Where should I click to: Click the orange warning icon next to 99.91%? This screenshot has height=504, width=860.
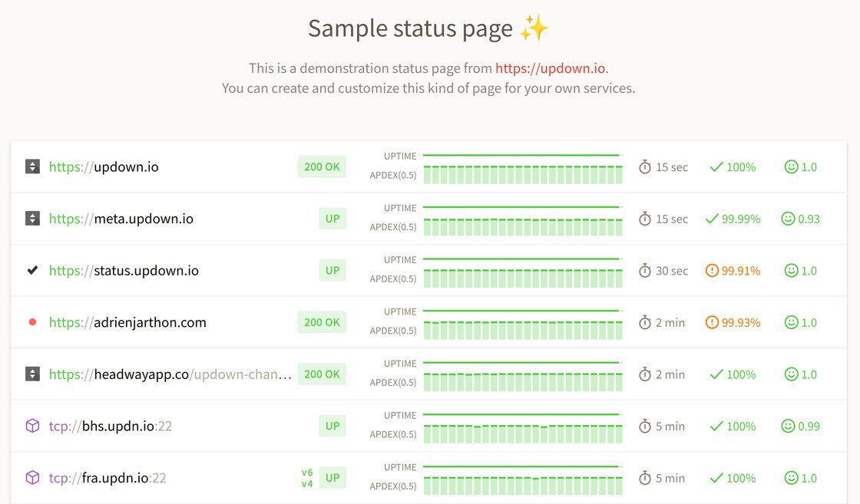coord(711,270)
